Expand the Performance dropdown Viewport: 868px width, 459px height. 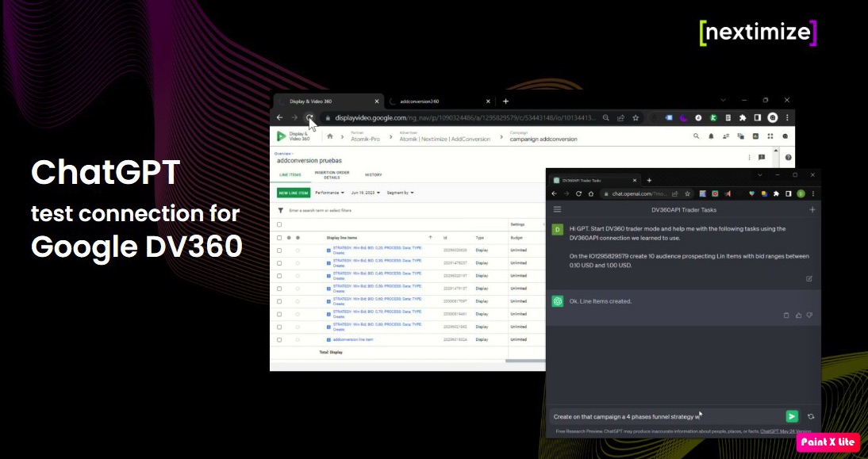[331, 193]
